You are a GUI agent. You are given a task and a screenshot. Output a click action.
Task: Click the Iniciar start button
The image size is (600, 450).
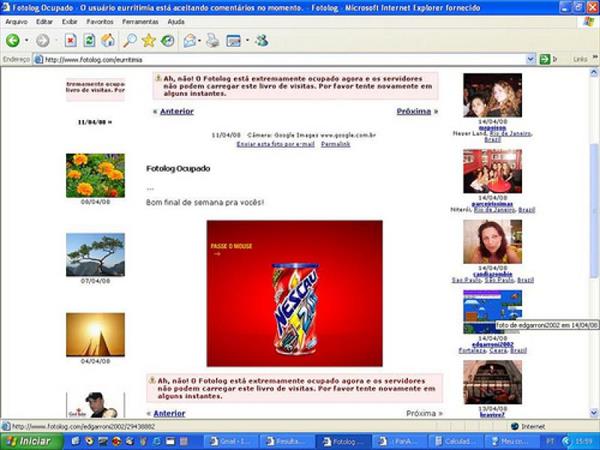coord(30,440)
